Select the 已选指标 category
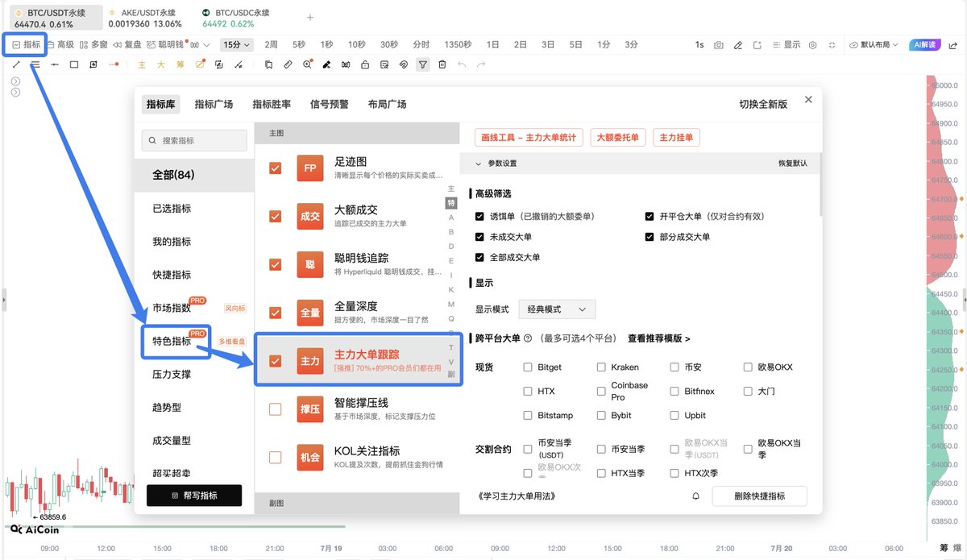This screenshot has width=967, height=560. [x=172, y=208]
